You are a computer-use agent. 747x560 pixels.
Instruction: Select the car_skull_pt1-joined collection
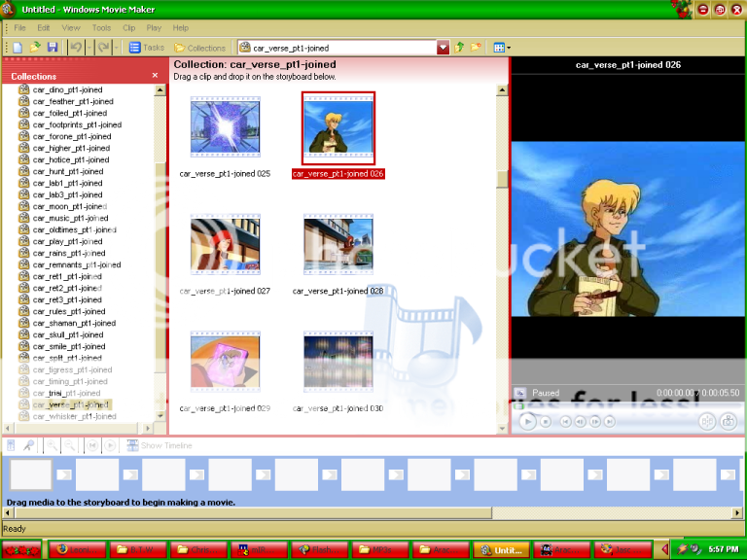click(x=68, y=334)
